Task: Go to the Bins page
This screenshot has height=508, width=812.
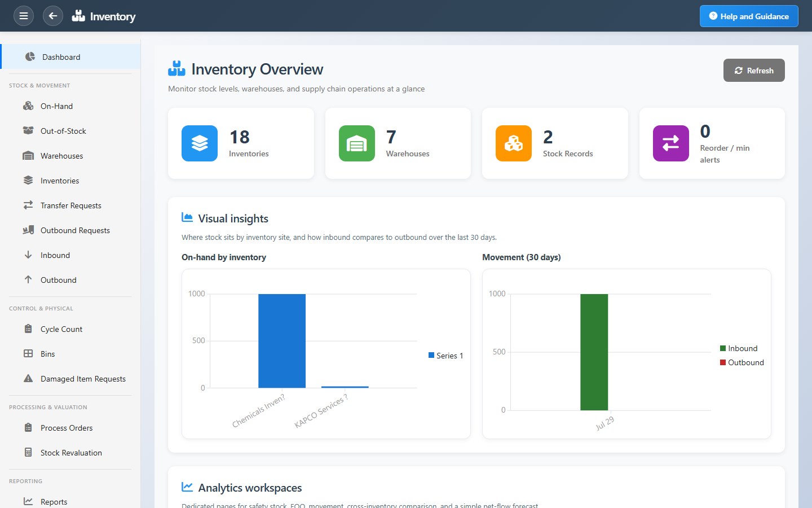Action: tap(70, 354)
